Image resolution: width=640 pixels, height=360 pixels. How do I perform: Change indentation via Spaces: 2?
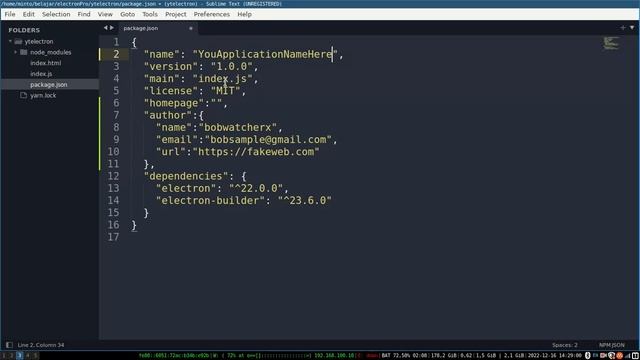[x=565, y=345]
